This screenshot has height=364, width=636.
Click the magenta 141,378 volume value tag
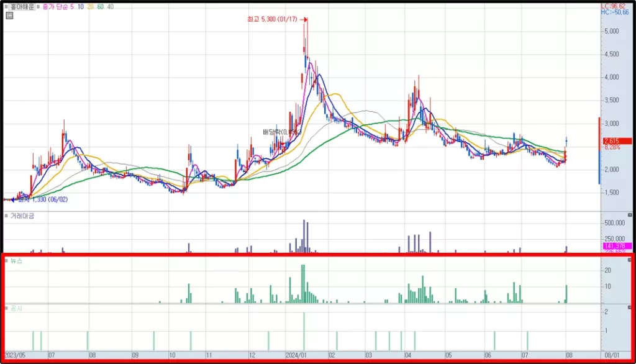pyautogui.click(x=617, y=246)
